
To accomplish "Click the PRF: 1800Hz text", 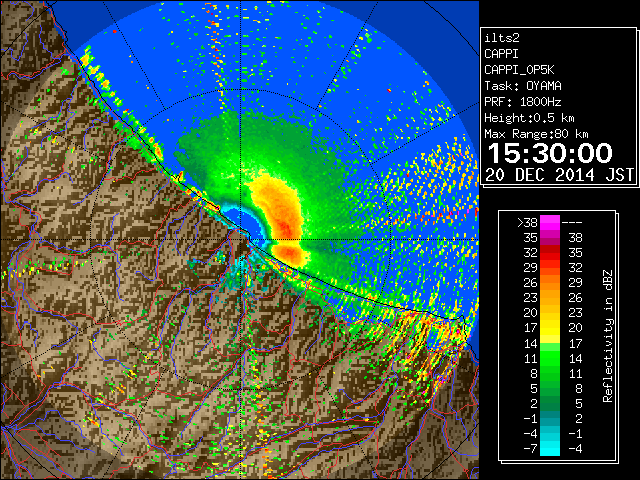I will pos(523,102).
